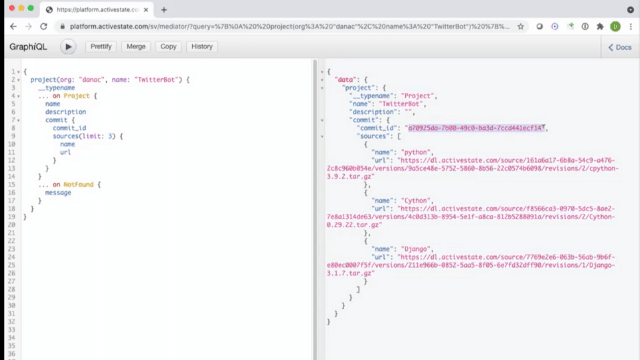
Task: Click "python" name value in results
Action: click(416, 152)
